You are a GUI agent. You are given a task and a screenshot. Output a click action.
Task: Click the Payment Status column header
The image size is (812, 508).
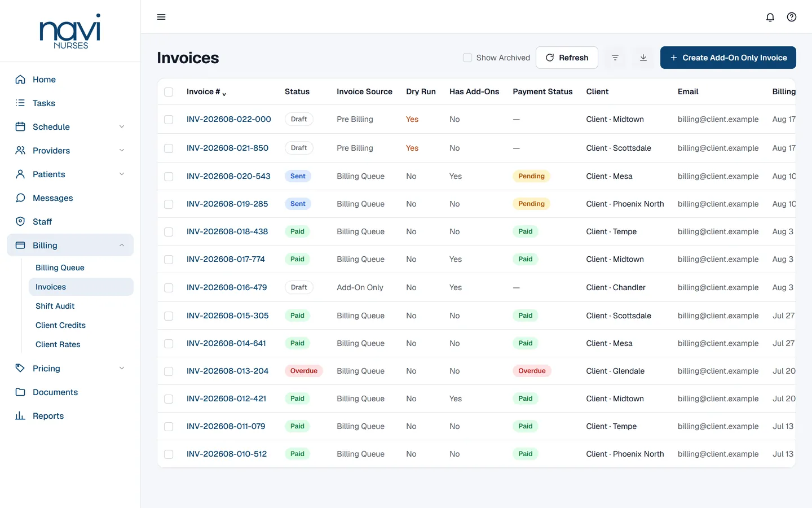542,91
